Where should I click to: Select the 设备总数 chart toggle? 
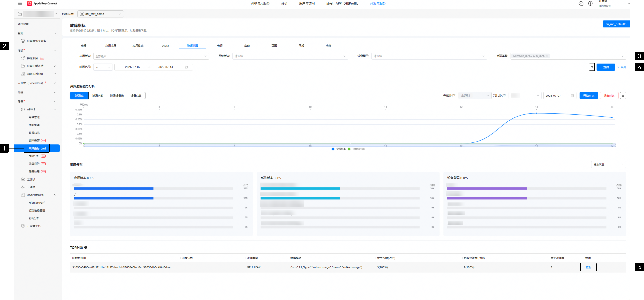tap(136, 96)
